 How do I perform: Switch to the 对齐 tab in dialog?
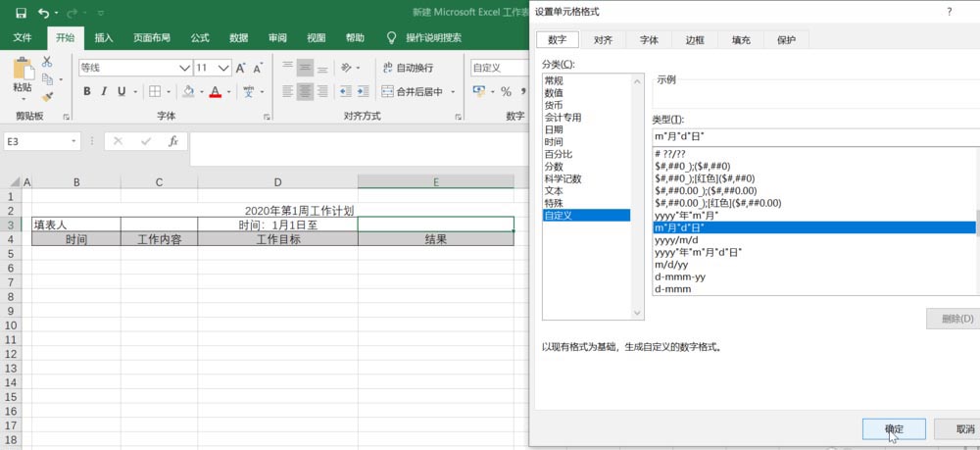pyautogui.click(x=603, y=40)
